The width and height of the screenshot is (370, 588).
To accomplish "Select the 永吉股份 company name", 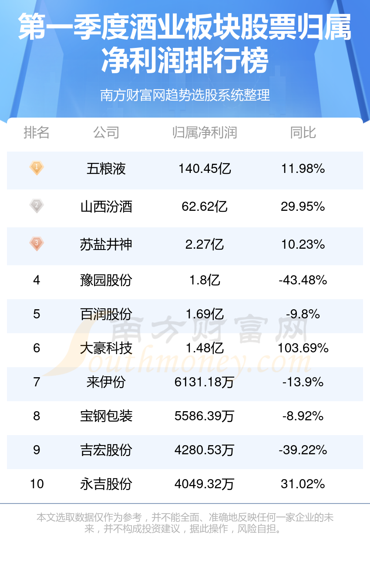I will 106,484.
